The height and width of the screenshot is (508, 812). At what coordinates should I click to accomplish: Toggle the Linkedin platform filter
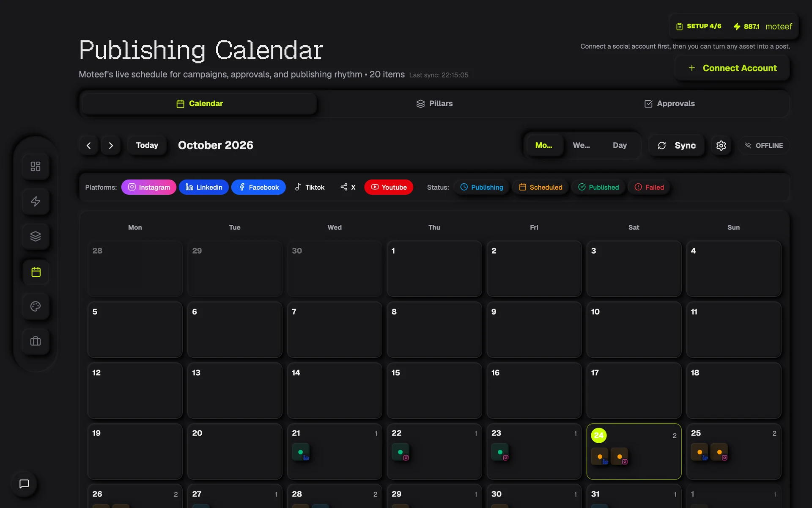coord(204,187)
